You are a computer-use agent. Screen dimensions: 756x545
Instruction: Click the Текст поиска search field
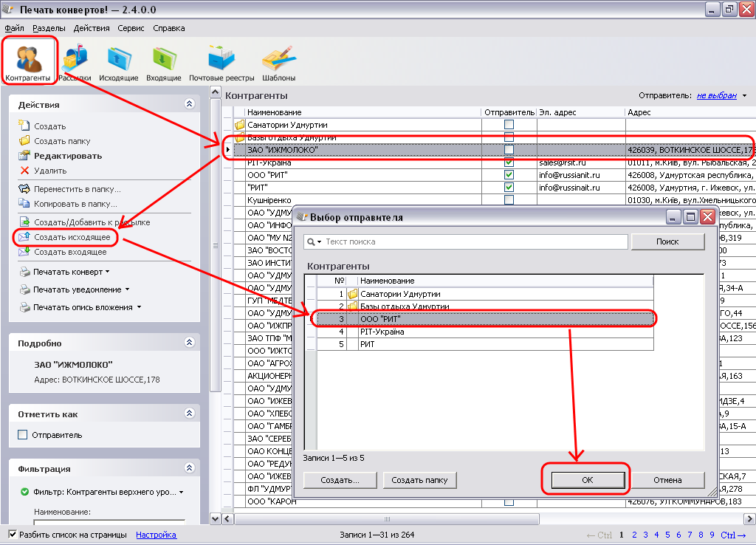pos(472,241)
